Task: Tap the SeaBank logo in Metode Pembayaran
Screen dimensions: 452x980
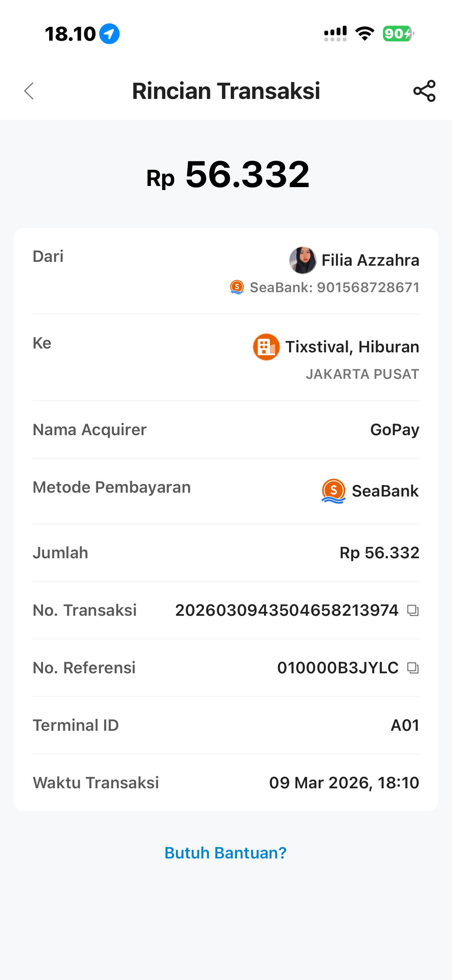Action: click(333, 491)
